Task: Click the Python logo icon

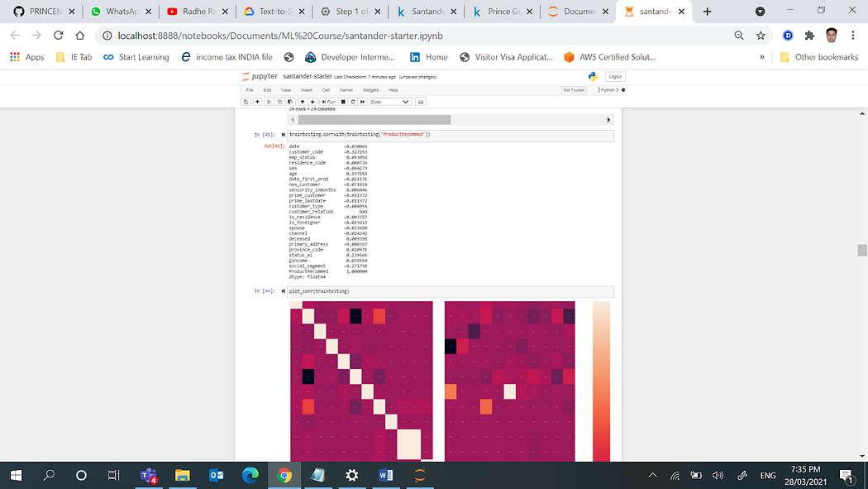Action: (593, 76)
